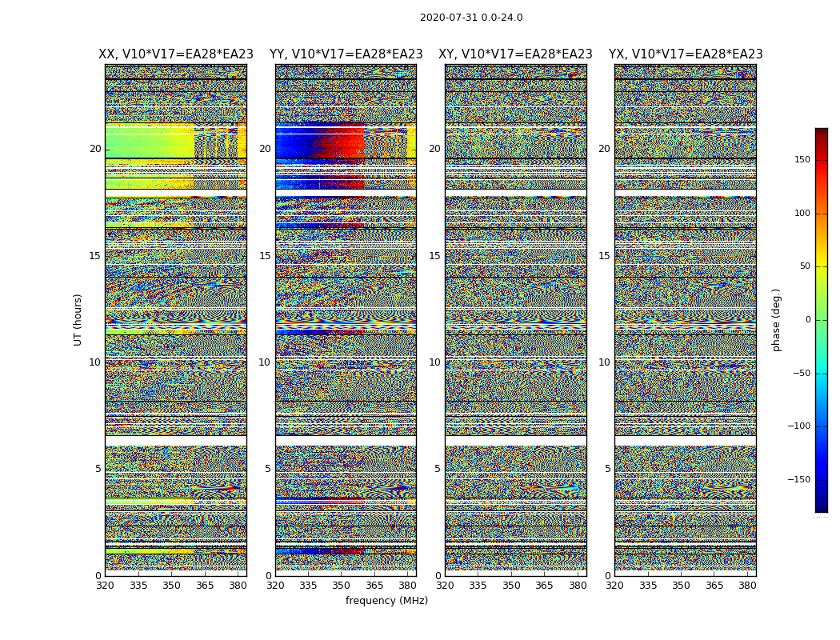The height and width of the screenshot is (640, 840).
Task: Click the white gap in the XY panel near UT 6
Action: click(515, 440)
